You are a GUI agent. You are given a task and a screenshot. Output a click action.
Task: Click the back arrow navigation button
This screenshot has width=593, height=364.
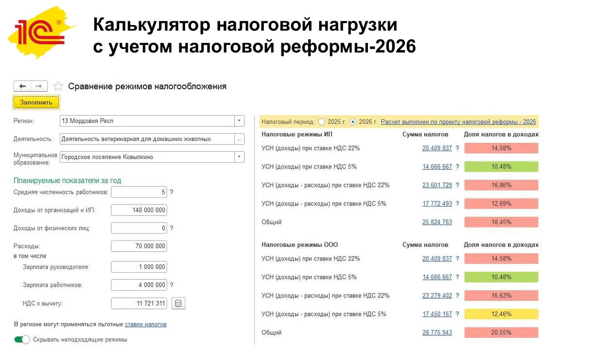pyautogui.click(x=22, y=86)
